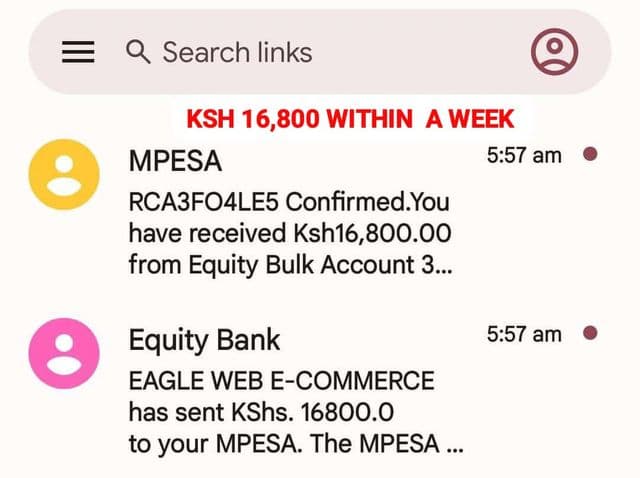This screenshot has width=640, height=478.
Task: Tap the pink Equity Bank avatar
Action: point(65,353)
